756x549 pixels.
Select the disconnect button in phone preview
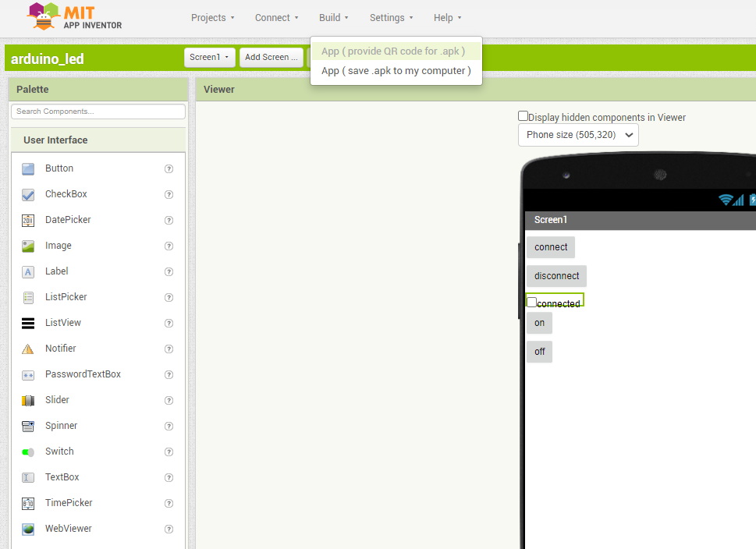pyautogui.click(x=556, y=276)
